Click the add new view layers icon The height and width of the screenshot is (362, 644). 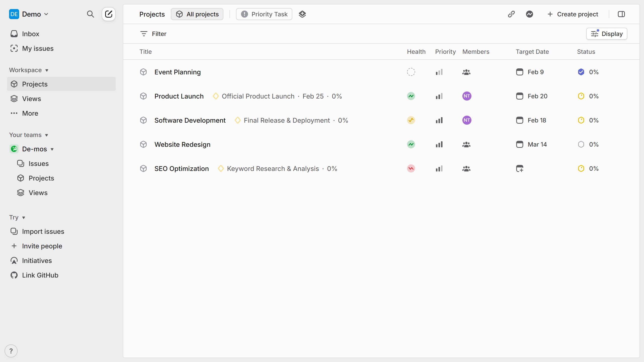click(x=302, y=14)
